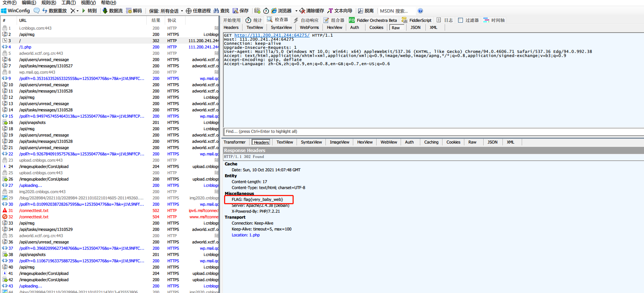Viewport: 644px width, 293px height.
Task: Open the 日志 log tab
Action: [x=445, y=20]
